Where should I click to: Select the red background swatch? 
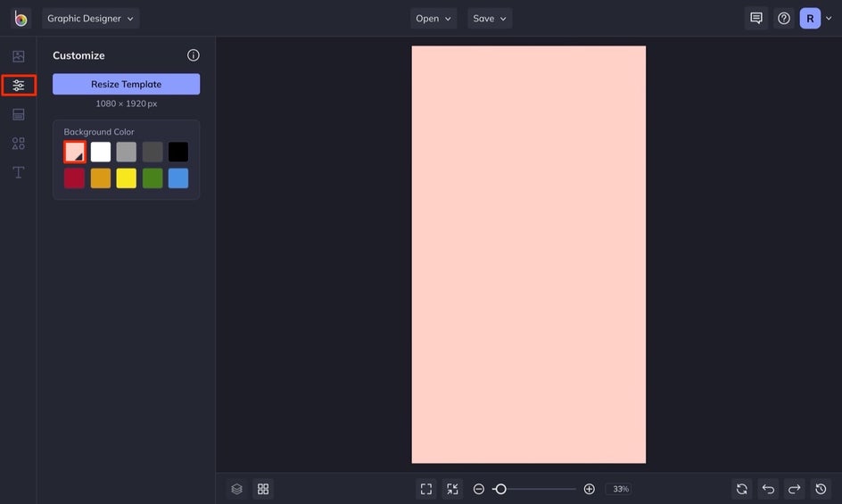(x=75, y=178)
